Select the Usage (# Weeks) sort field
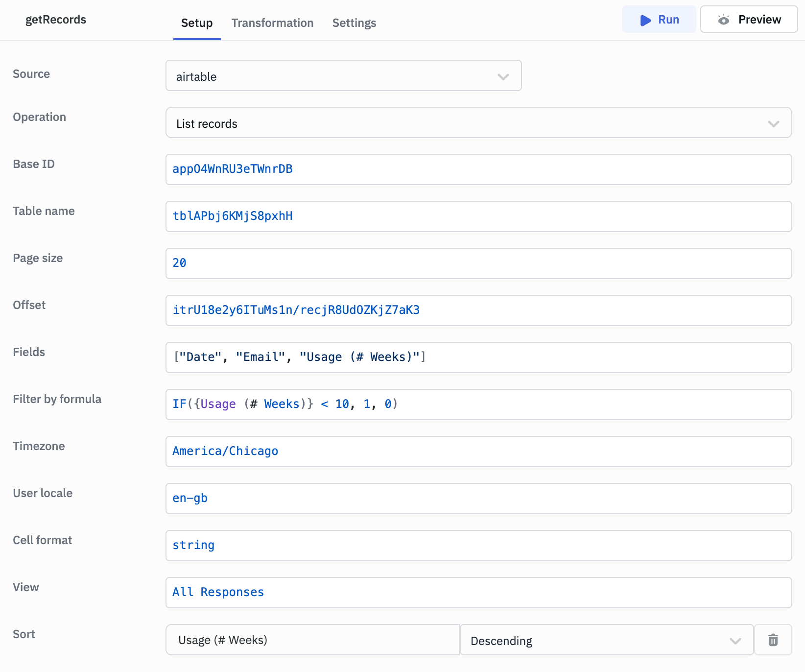805x672 pixels. pyautogui.click(x=312, y=640)
